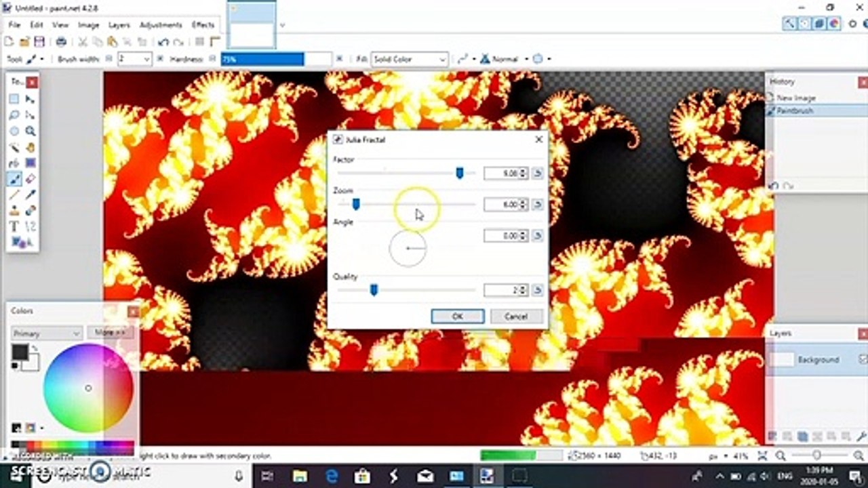Viewport: 868px width, 488px height.
Task: Open the Layers menu
Action: point(119,24)
